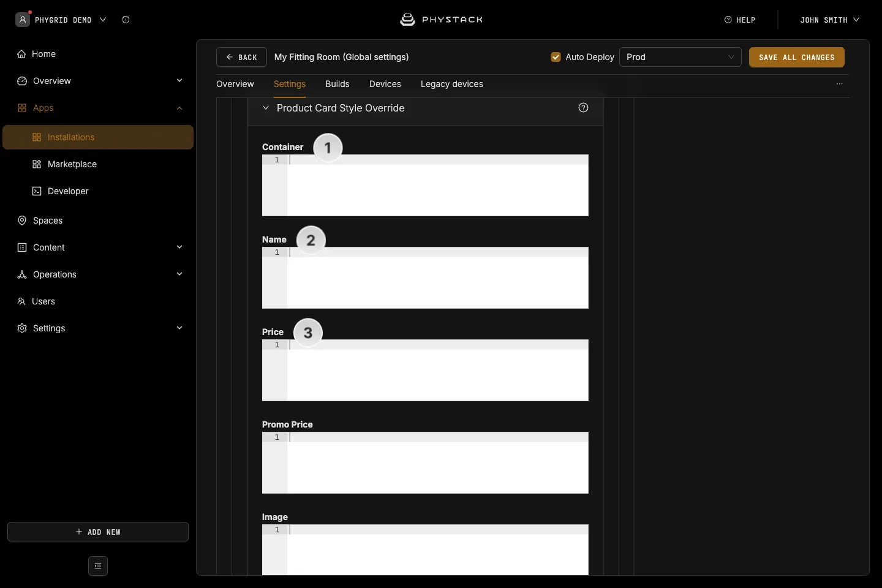Open the Prod environment dropdown
The image size is (882, 588).
coord(680,57)
